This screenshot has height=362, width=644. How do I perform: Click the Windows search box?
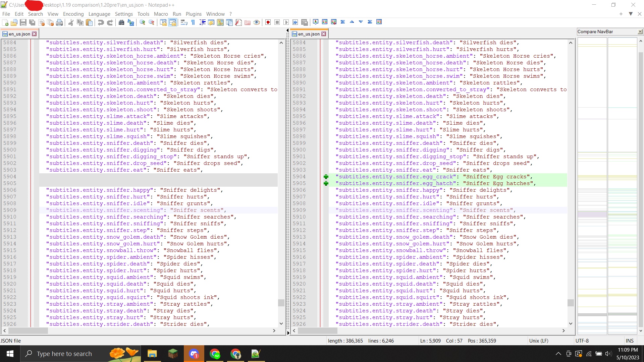[64, 354]
